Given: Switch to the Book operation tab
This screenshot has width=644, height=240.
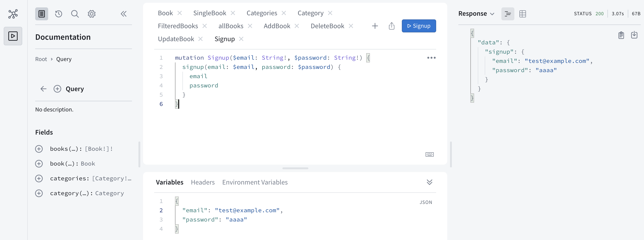Looking at the screenshot, I should click(165, 13).
